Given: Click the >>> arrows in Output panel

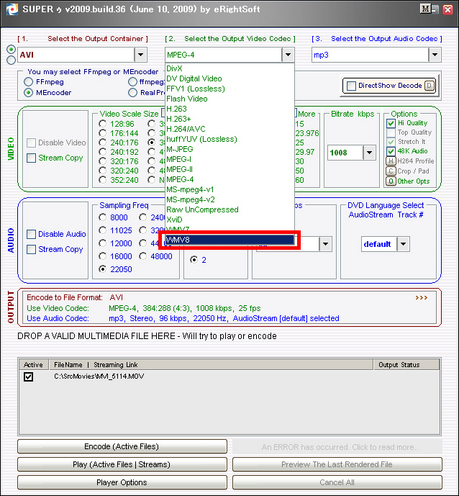Looking at the screenshot, I should point(421,298).
